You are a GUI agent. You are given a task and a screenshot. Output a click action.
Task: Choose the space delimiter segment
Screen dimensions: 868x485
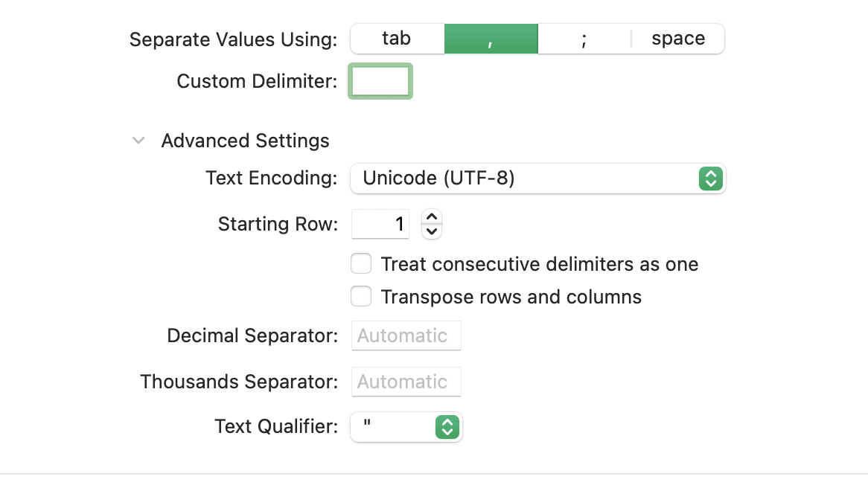(x=677, y=39)
